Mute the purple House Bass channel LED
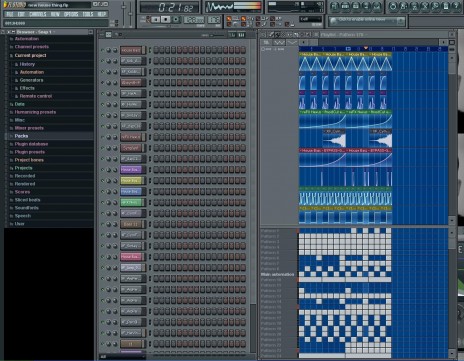464x361 pixels. click(x=102, y=170)
